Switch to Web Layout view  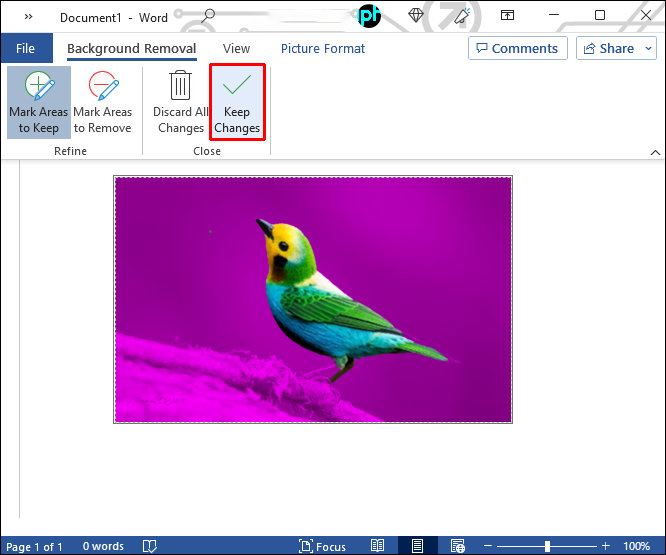(457, 546)
